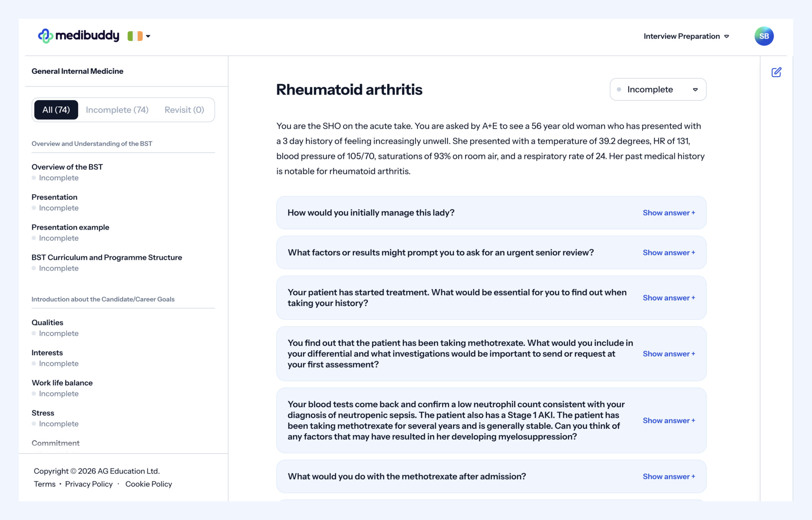Expand answer for initial management question
This screenshot has width=812, height=520.
tap(668, 213)
